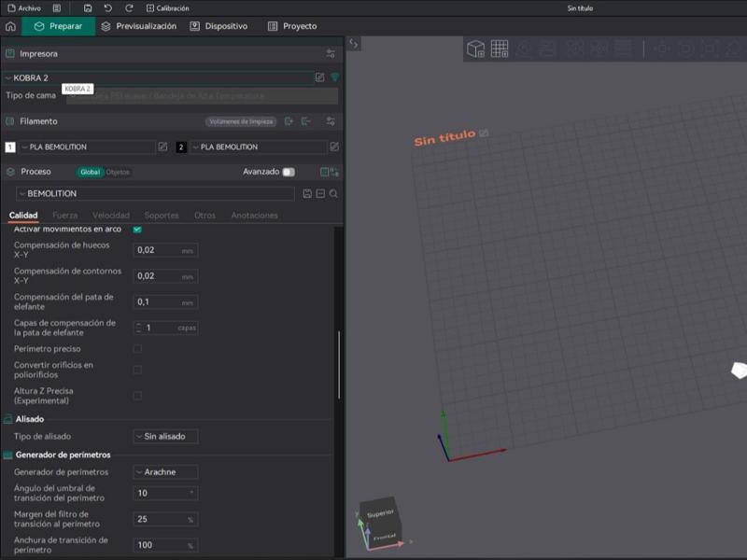Click the Volúmenes de limpieza button
The width and height of the screenshot is (747, 560).
(x=241, y=121)
